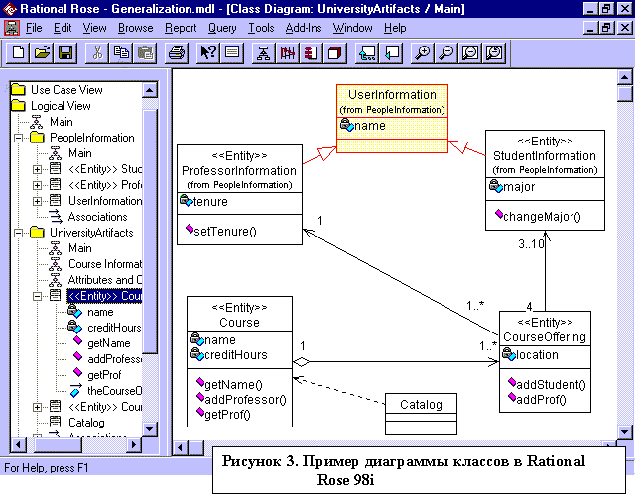
Task: Click the Undo Fit in Window icon
Action: click(494, 53)
